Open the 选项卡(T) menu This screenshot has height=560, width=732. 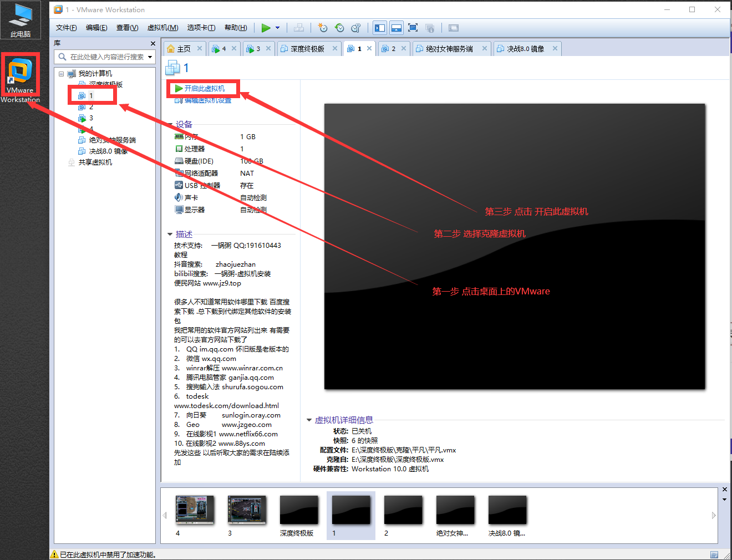pos(201,28)
